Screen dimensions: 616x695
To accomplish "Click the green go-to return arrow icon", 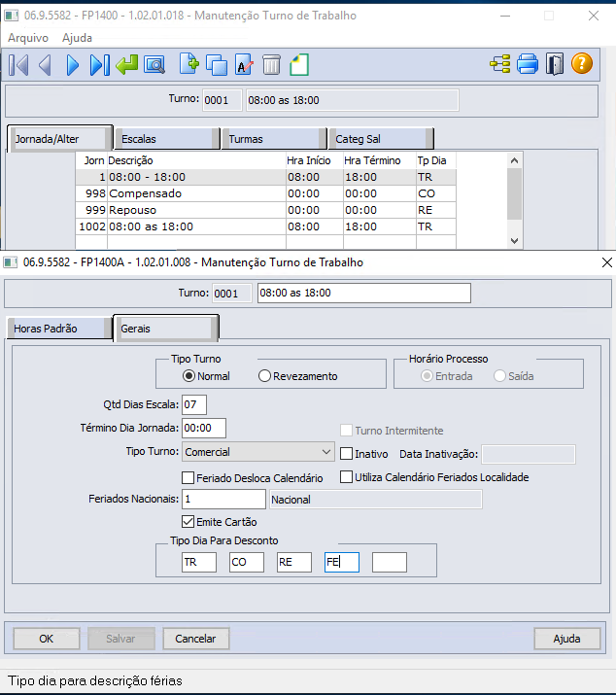I will [126, 65].
